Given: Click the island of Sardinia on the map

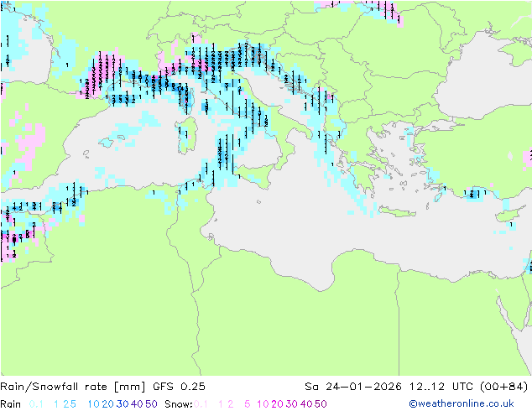Looking at the screenshot, I should pos(187,136).
